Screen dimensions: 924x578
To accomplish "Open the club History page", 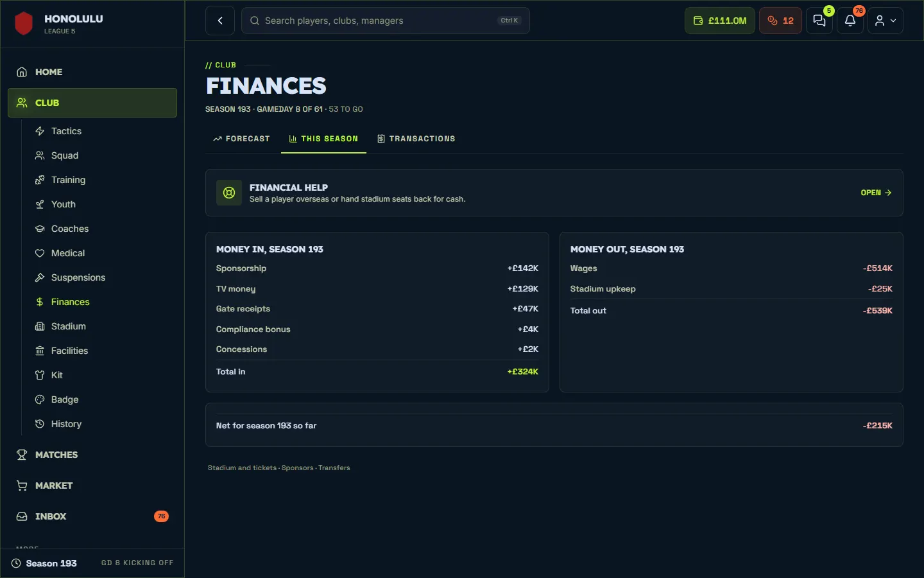I will pyautogui.click(x=103, y=424).
